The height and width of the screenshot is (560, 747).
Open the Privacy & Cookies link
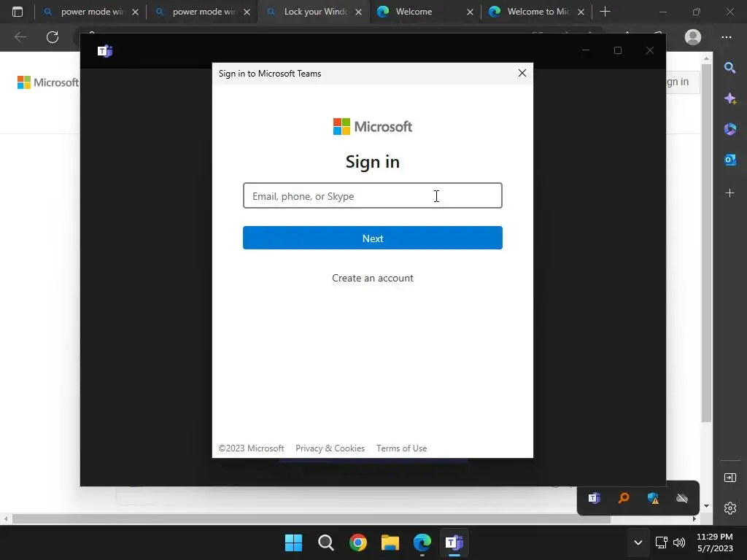(330, 448)
